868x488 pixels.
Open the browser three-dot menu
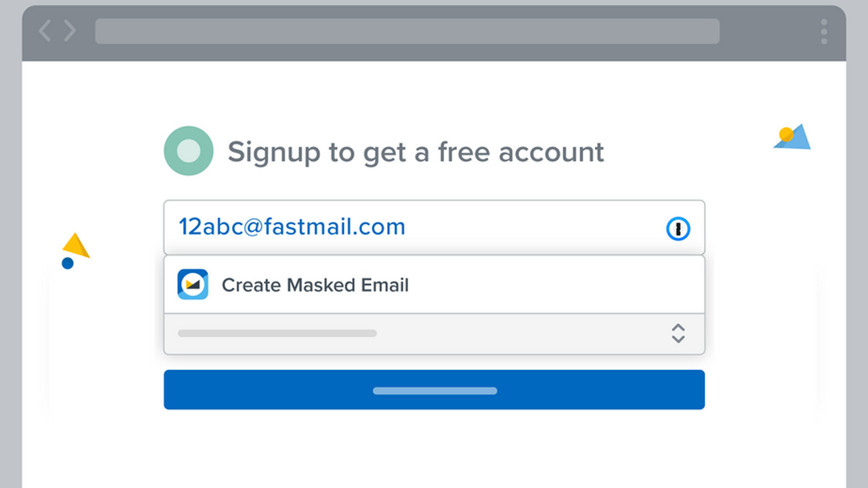point(824,32)
